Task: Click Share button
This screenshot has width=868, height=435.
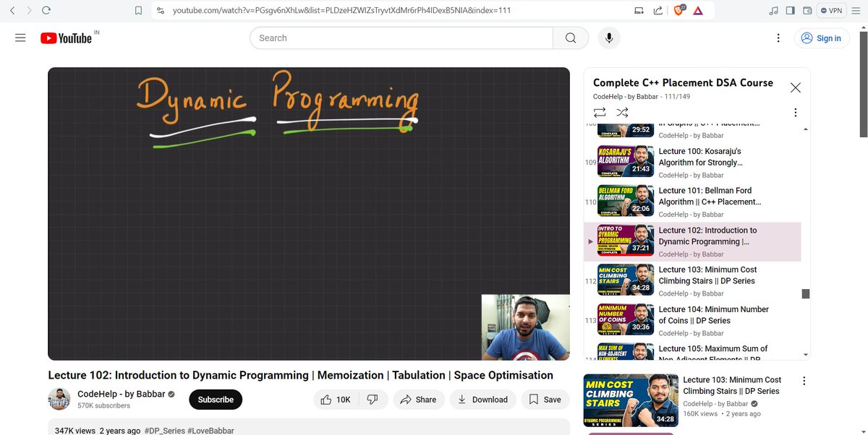Action: [418, 400]
